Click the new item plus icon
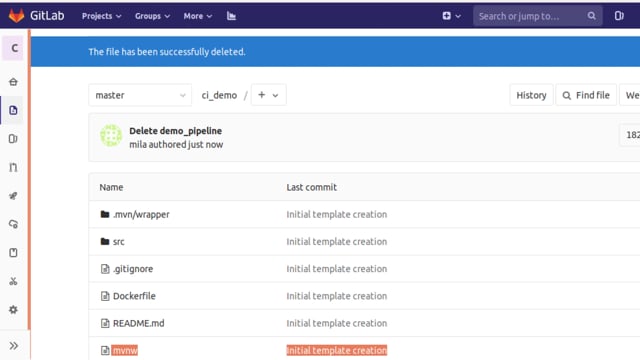Viewport: 640px width, 360px height. [447, 16]
